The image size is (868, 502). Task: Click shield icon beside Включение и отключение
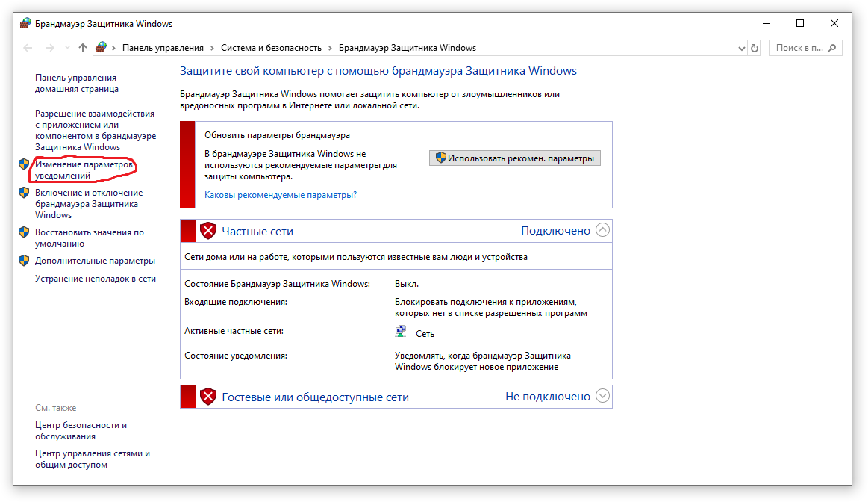[24, 192]
